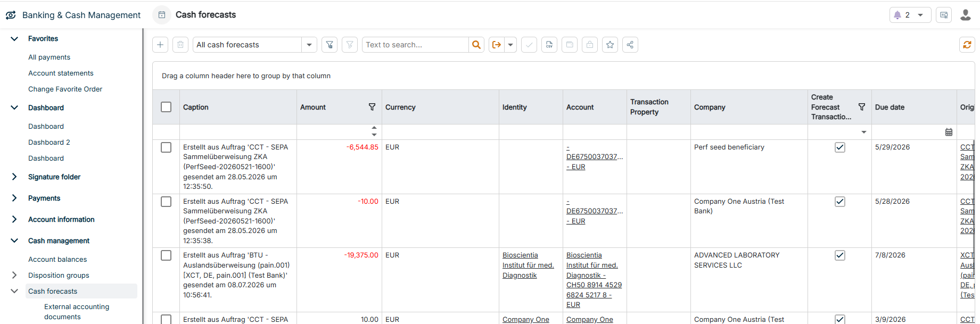Open Company One link in Identity column
This screenshot has height=324, width=980.
(x=526, y=319)
